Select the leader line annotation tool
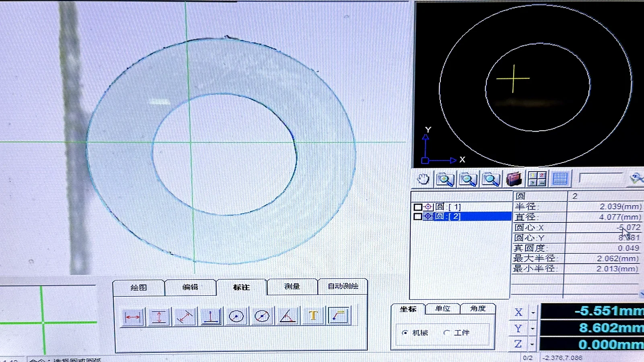 339,316
